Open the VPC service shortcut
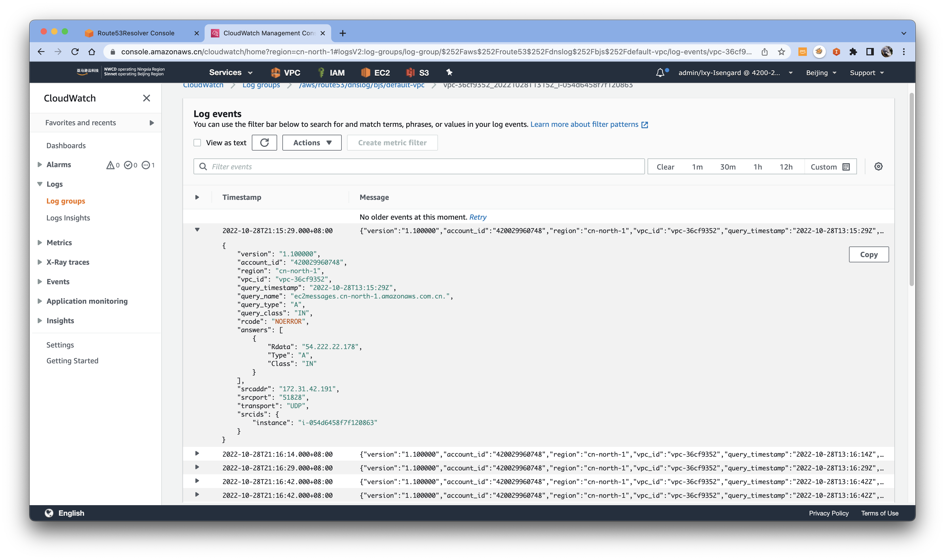Viewport: 945px width, 560px height. coord(286,73)
